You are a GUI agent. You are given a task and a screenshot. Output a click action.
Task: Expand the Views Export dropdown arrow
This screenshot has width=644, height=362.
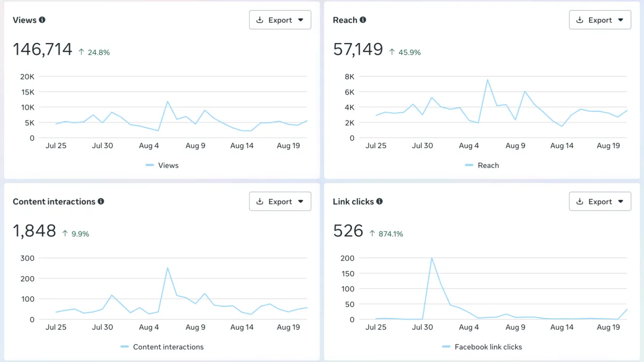[x=301, y=20]
